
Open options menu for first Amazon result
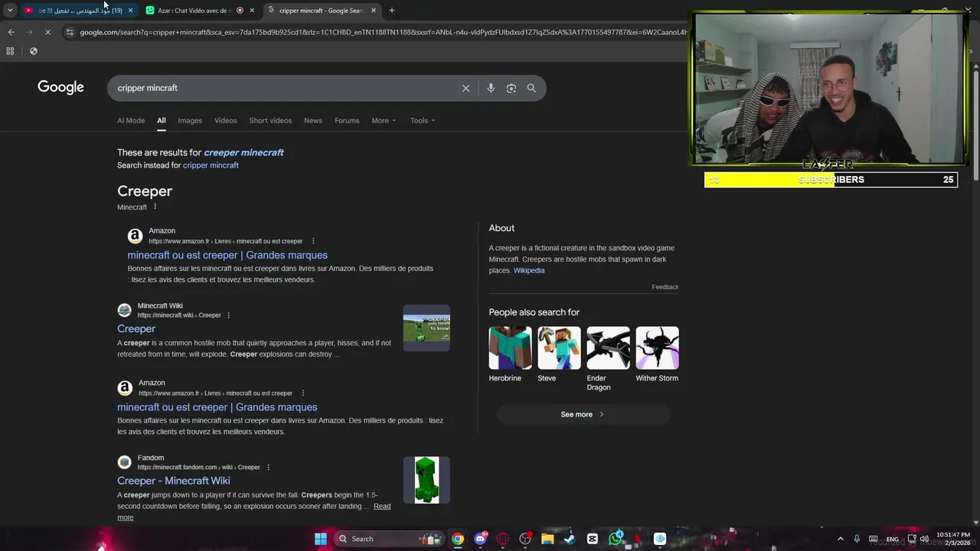pos(312,241)
